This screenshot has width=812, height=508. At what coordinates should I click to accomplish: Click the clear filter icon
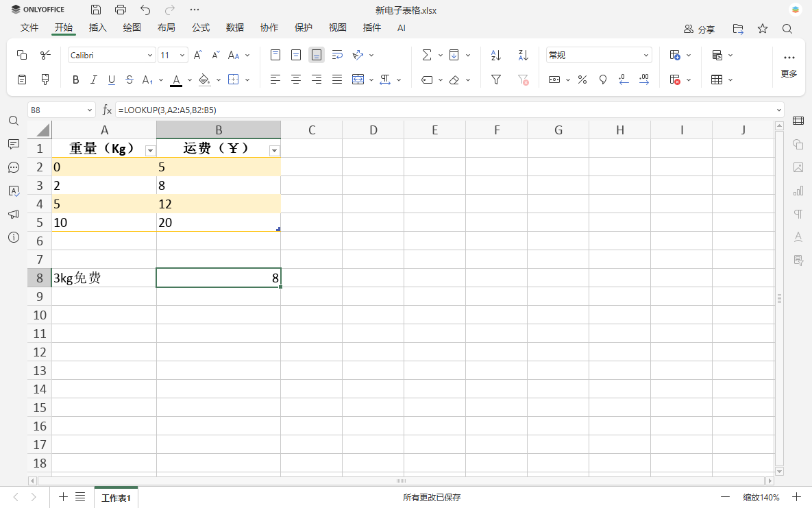(522, 80)
